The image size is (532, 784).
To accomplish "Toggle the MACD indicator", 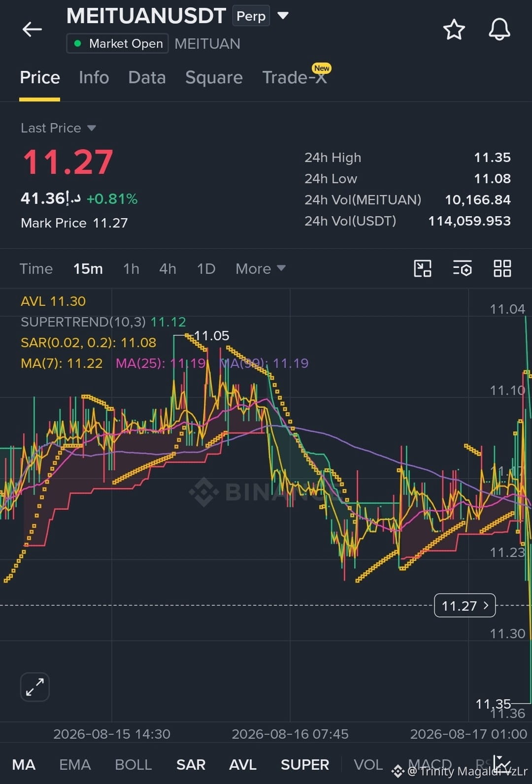I will [x=430, y=765].
